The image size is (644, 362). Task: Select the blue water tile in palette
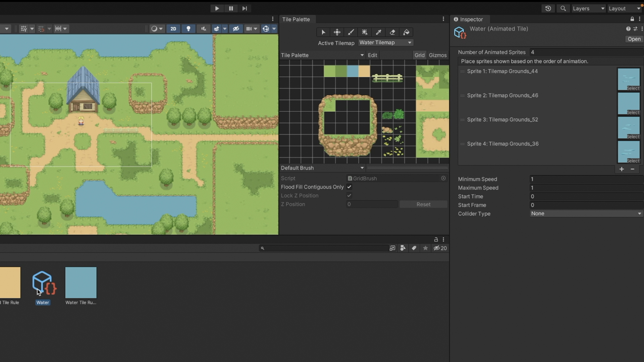(353, 71)
